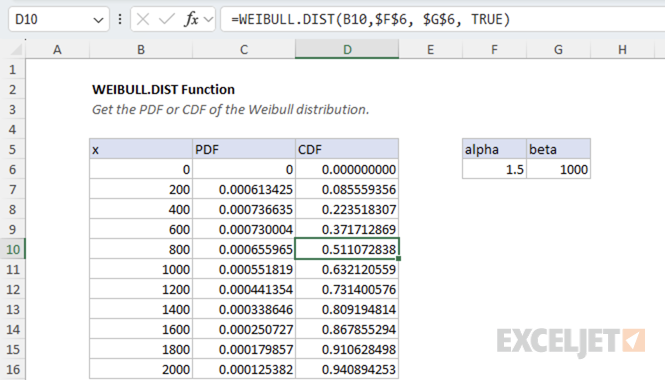Select row 16 header
Screen dimensions: 665x380
13,369
